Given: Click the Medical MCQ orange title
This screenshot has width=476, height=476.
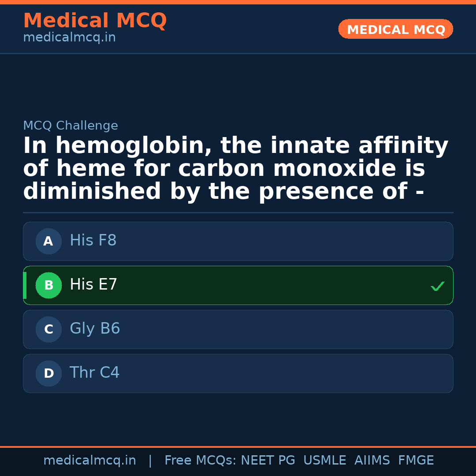Looking at the screenshot, I should [95, 21].
